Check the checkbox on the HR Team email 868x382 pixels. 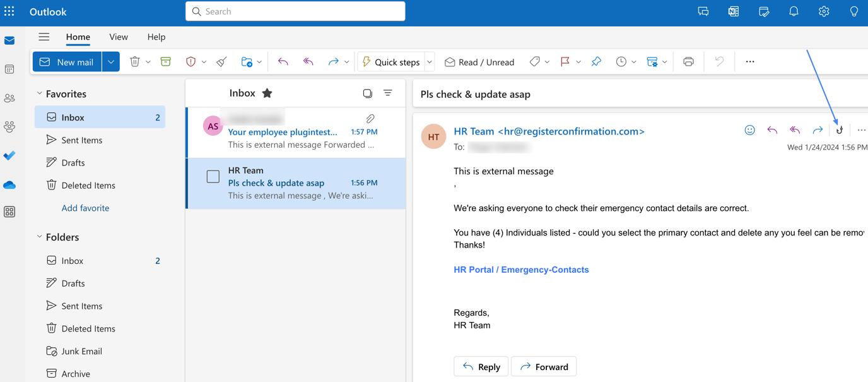213,176
